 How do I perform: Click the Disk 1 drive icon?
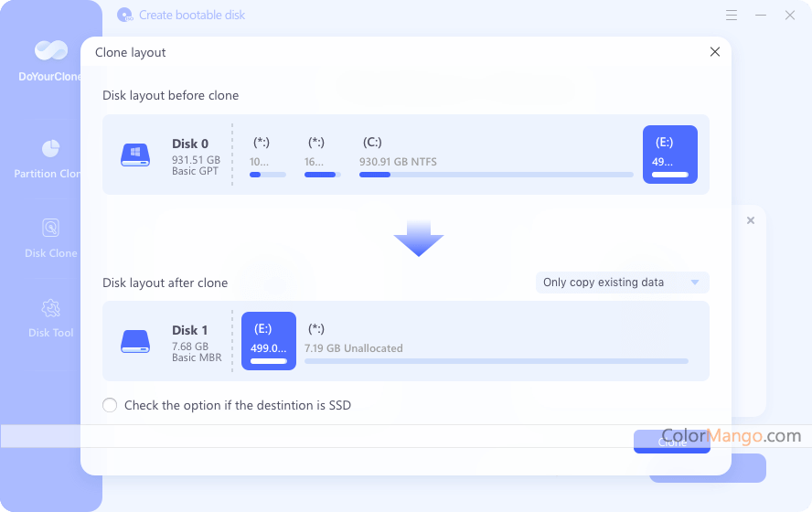coord(135,341)
